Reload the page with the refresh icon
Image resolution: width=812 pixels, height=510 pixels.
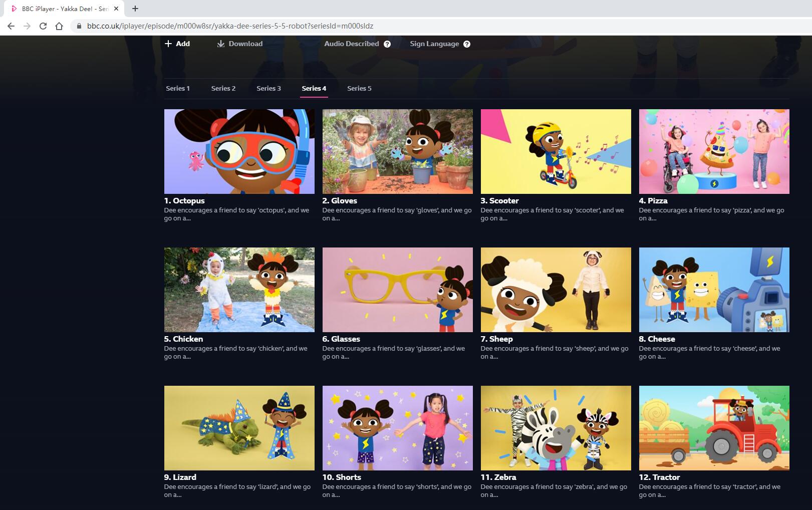[43, 26]
